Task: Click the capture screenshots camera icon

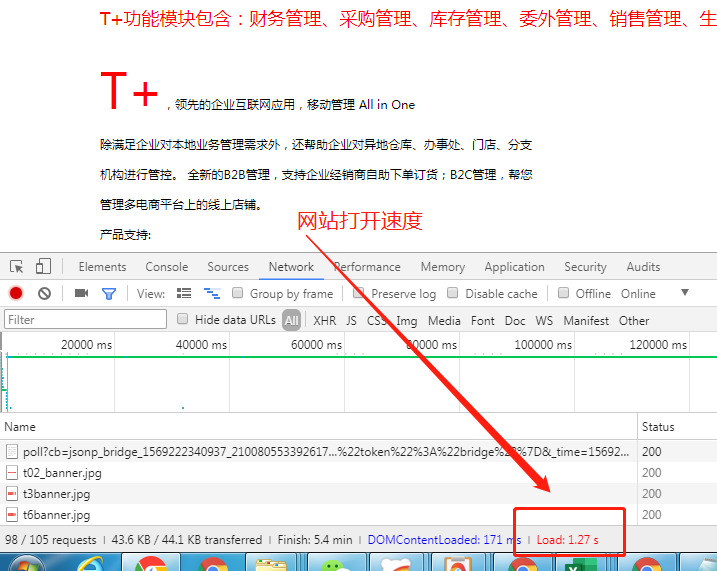Action: point(81,293)
